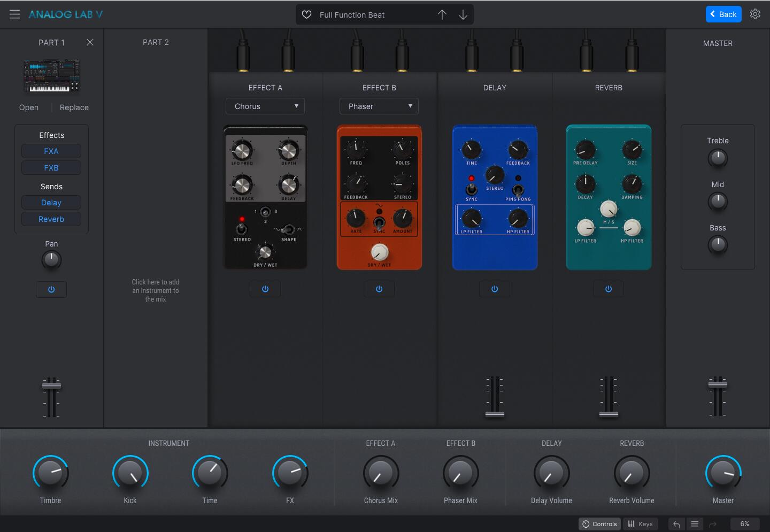
Task: Select Delay send button
Action: coord(51,203)
